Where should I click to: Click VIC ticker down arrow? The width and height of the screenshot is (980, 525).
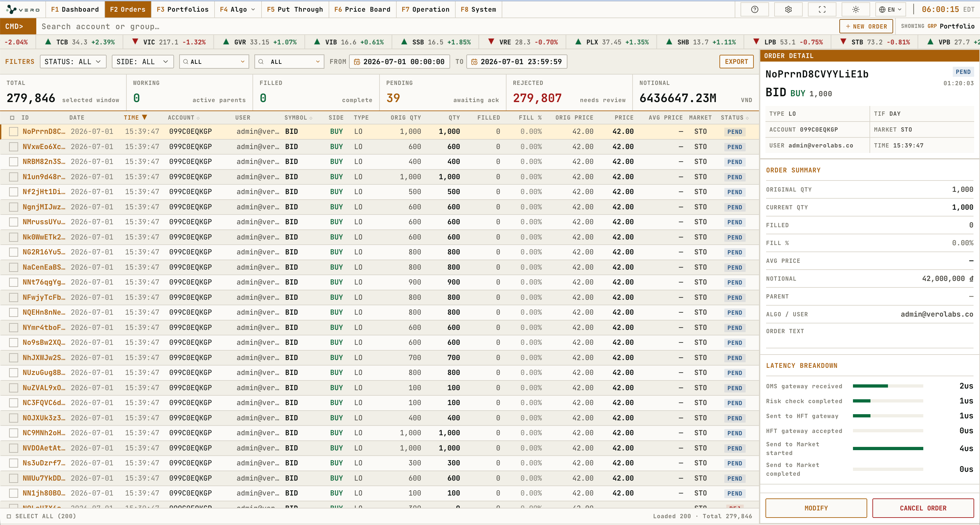point(135,42)
